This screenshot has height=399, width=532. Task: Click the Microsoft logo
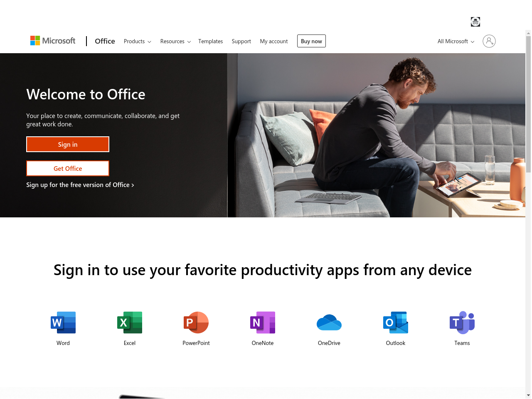53,41
